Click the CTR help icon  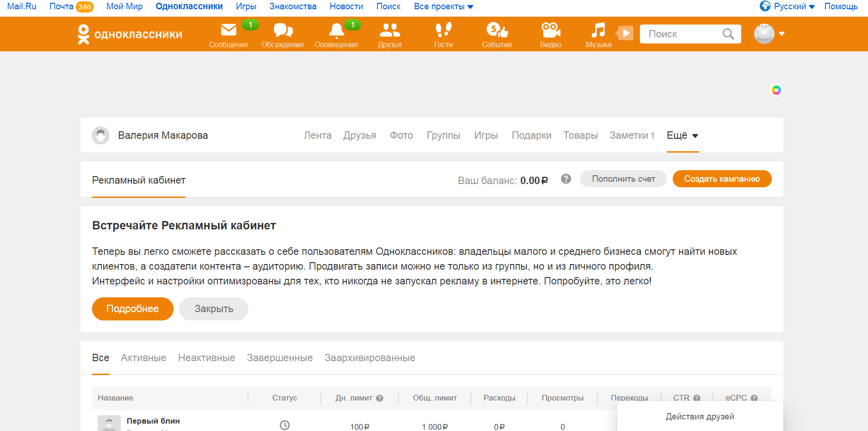(697, 398)
